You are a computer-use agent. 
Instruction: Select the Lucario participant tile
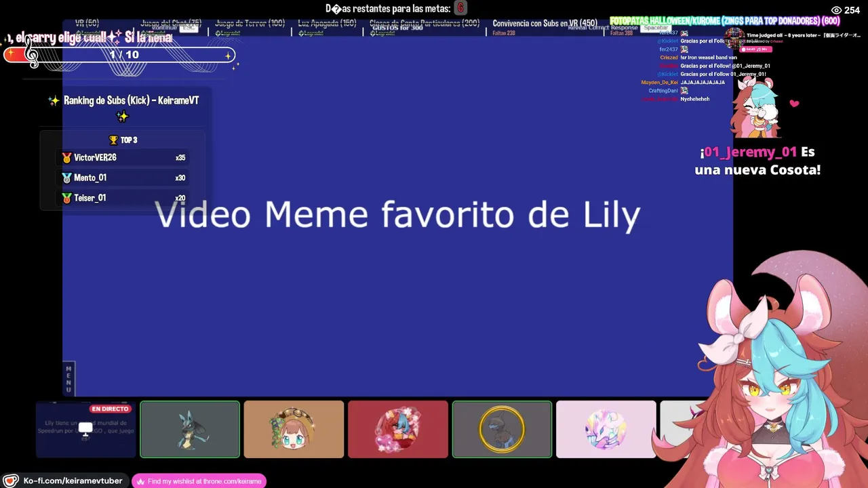click(x=190, y=429)
